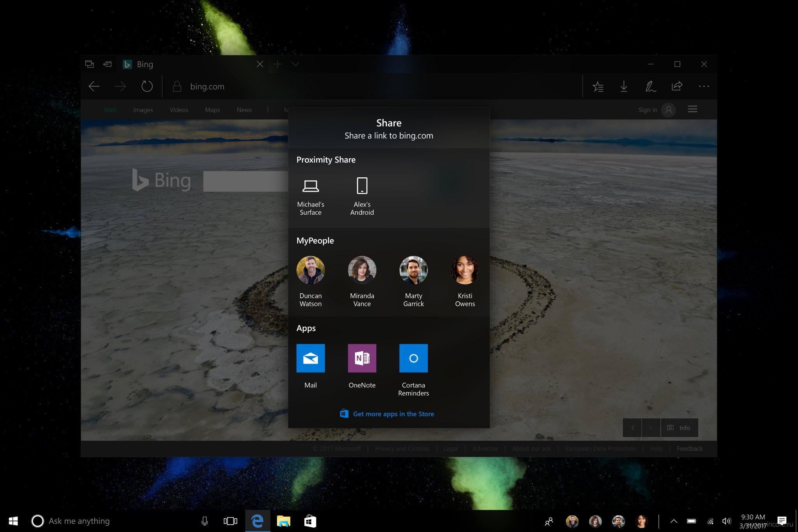Expand tab previews chevron
Viewport: 798px width, 532px height.
tap(295, 64)
